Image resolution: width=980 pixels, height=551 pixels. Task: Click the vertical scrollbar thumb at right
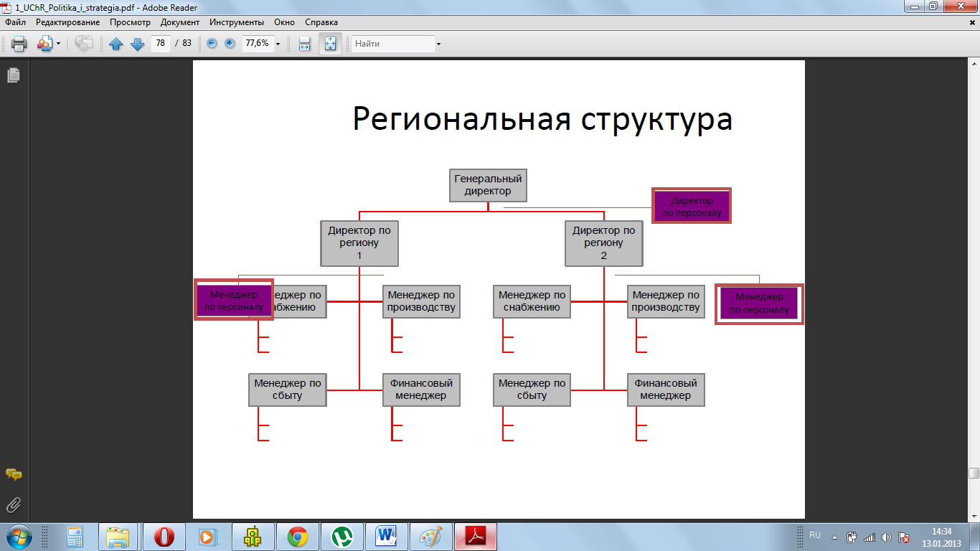[x=974, y=474]
